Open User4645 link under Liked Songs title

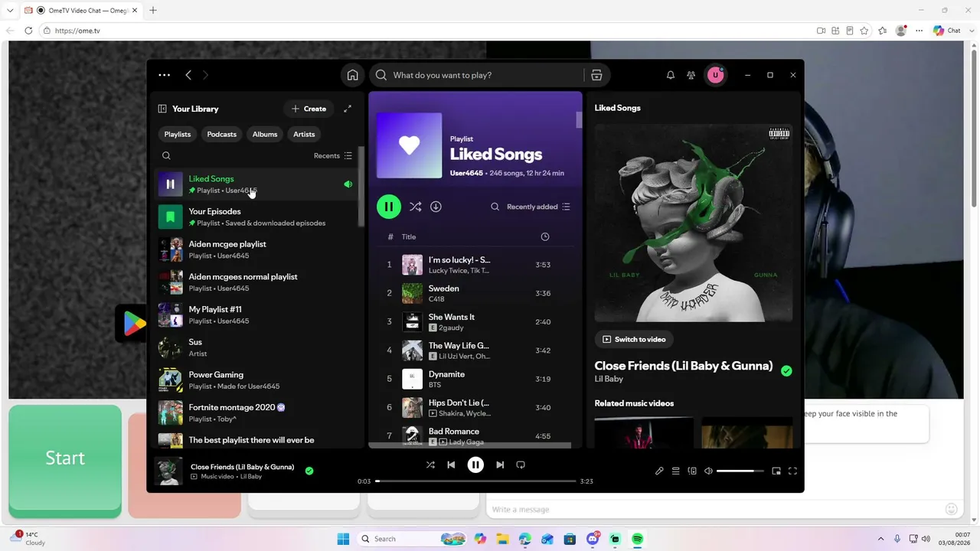pyautogui.click(x=466, y=173)
